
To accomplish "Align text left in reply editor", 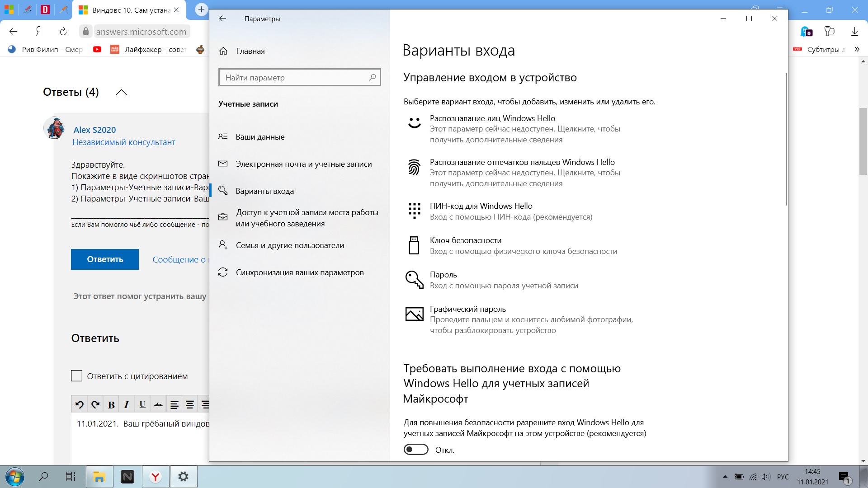I will coord(174,404).
